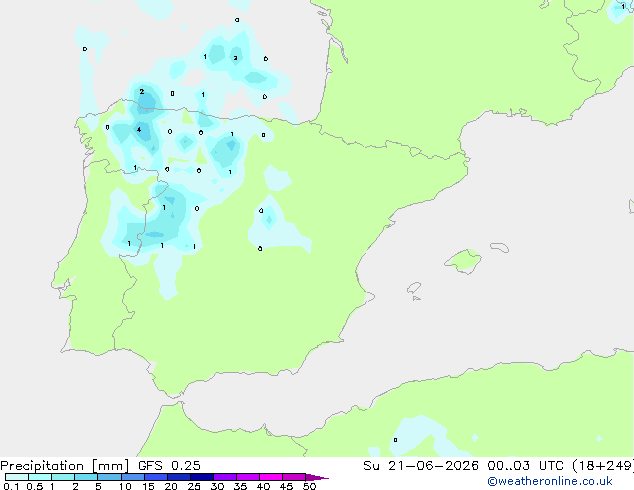Image resolution: width=634 pixels, height=490 pixels.
Task: Click the "Precipitation [mm]" title text
Action: point(65,466)
